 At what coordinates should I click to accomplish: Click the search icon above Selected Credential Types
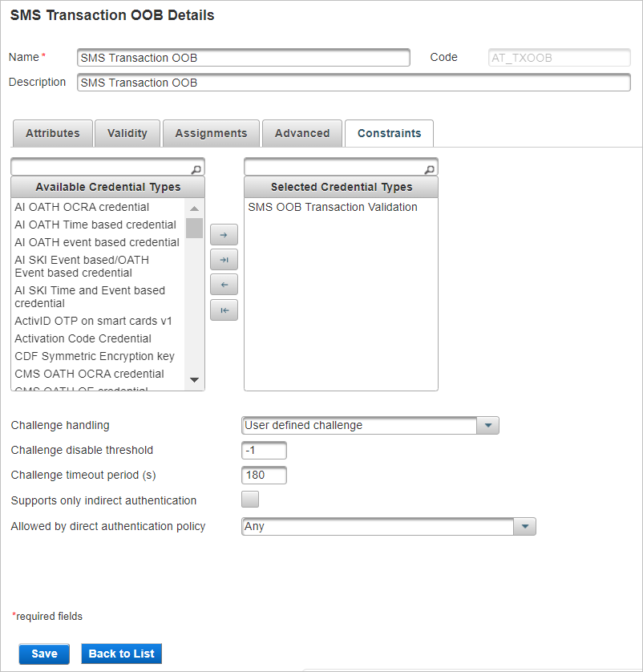click(x=431, y=168)
